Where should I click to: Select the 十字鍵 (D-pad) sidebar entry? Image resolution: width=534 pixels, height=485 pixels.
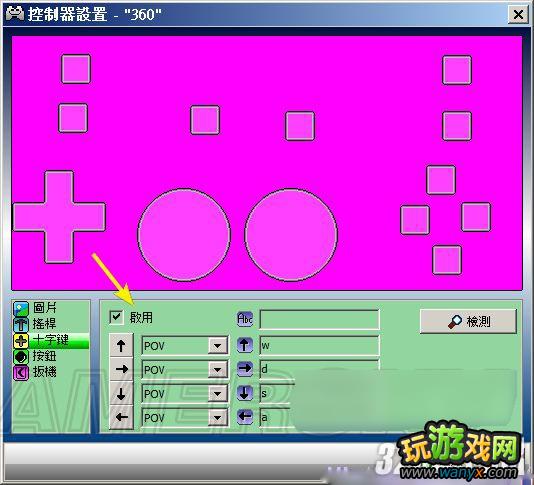(x=51, y=340)
